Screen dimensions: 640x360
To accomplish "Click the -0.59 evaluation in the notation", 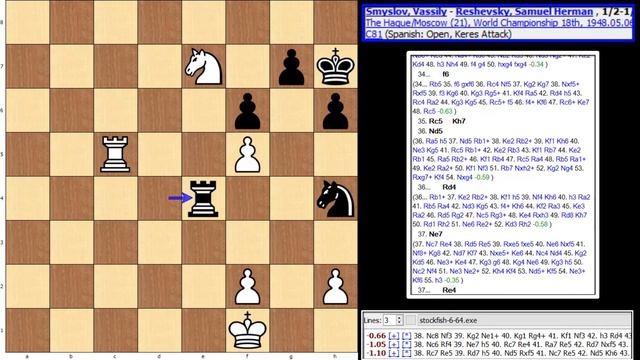I will (481, 177).
